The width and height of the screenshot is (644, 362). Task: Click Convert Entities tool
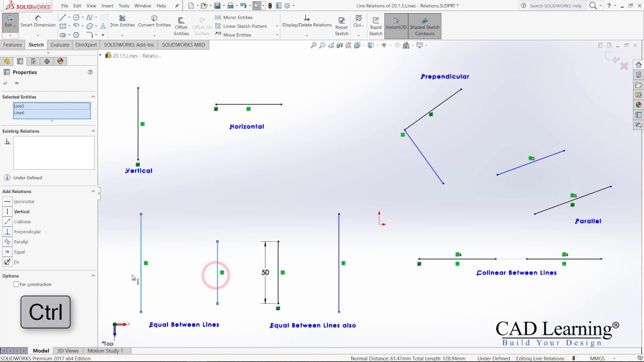pyautogui.click(x=154, y=22)
